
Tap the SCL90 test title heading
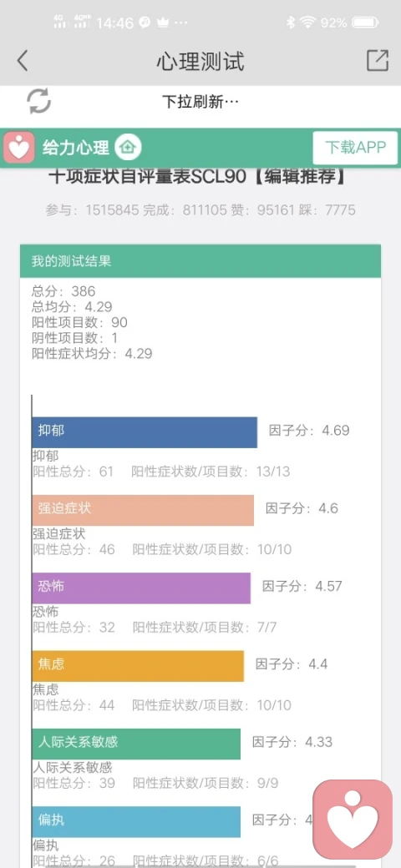point(198,177)
